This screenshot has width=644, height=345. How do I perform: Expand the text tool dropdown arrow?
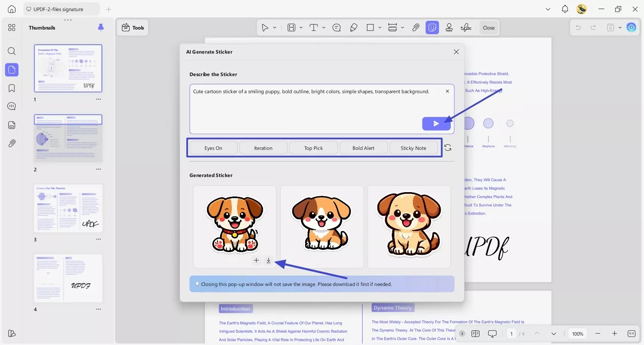[323, 28]
